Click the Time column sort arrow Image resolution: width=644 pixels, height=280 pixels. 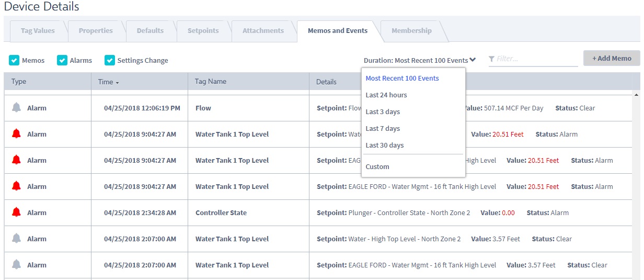tap(117, 83)
